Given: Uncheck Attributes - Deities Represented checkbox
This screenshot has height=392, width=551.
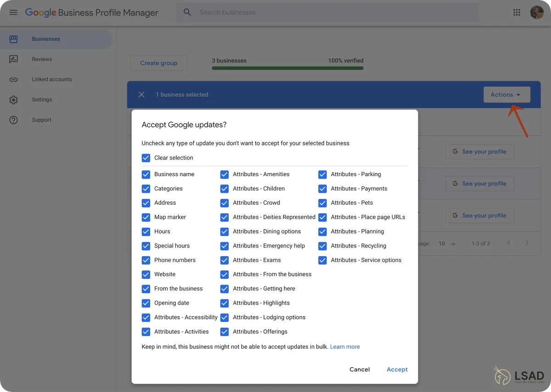Looking at the screenshot, I should tap(225, 217).
